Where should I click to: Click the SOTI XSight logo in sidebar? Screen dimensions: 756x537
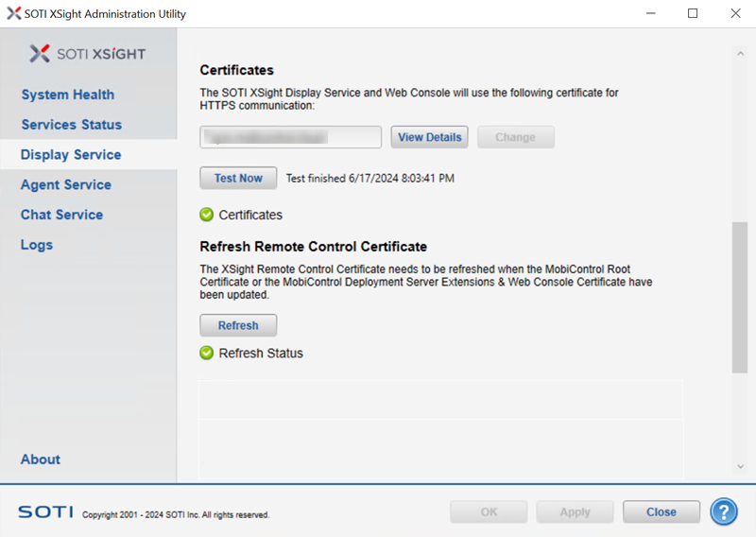point(88,54)
